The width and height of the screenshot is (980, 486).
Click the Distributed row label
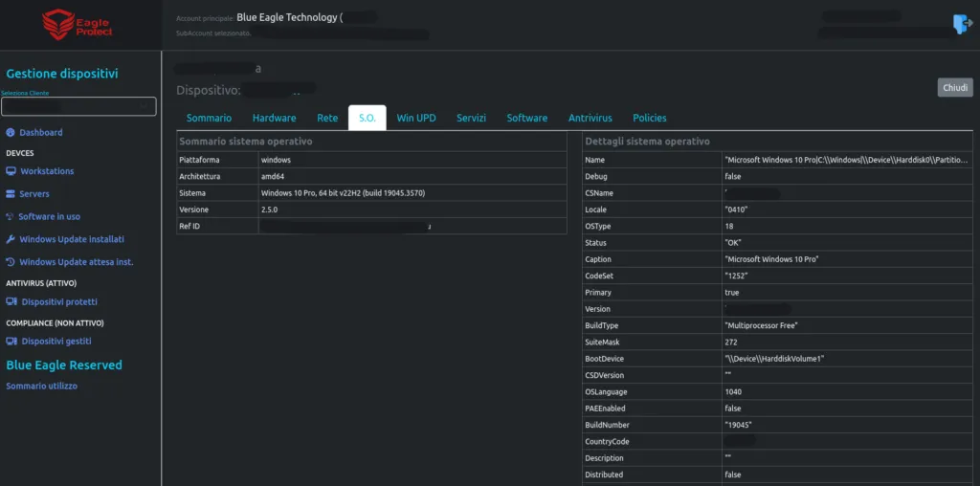click(604, 475)
